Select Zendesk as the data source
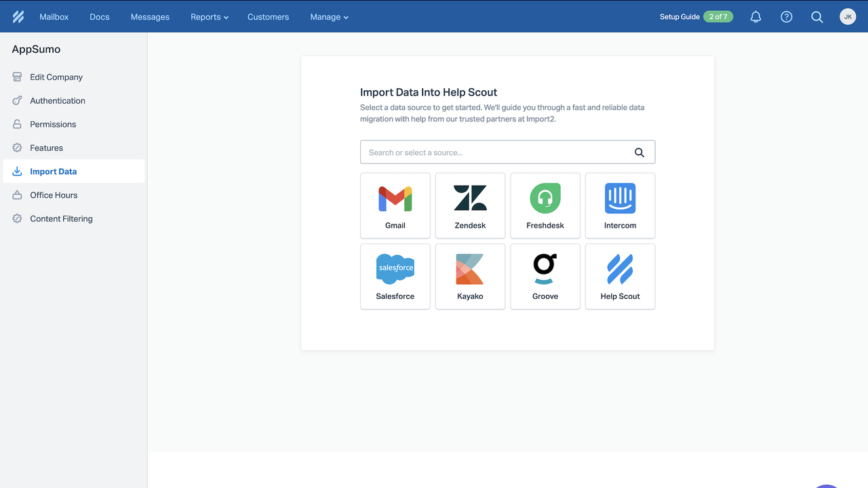This screenshot has height=488, width=868. point(470,205)
